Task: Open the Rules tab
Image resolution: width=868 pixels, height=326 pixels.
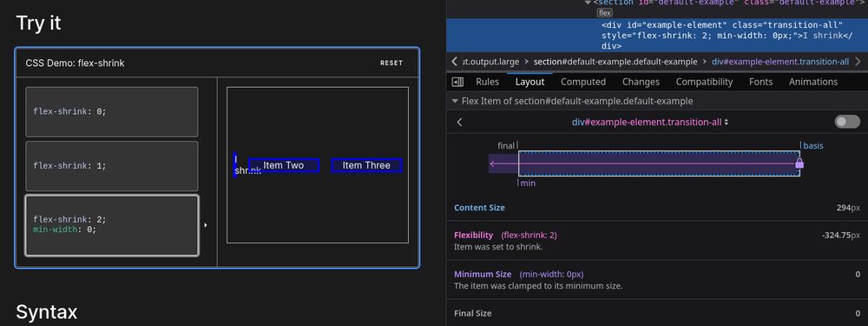Action: point(487,82)
